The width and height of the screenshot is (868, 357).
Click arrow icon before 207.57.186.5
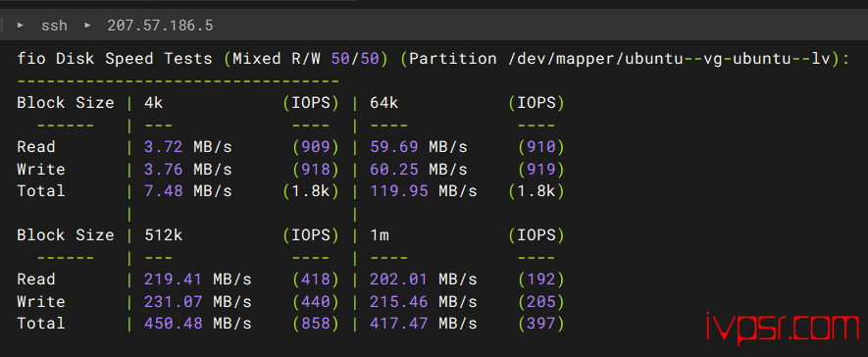(87, 25)
